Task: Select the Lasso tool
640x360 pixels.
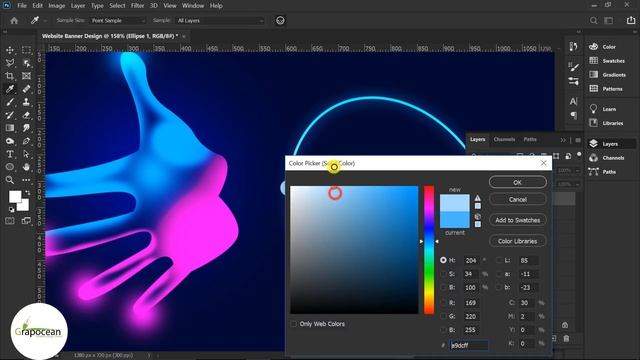Action: [10, 63]
